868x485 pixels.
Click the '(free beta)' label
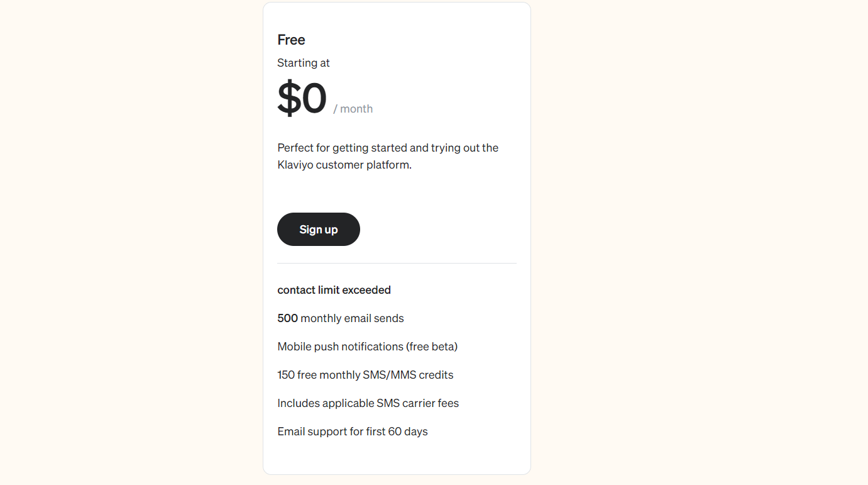click(x=432, y=347)
